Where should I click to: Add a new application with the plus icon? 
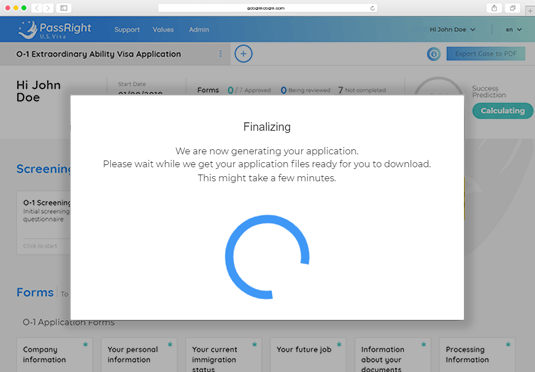[243, 54]
